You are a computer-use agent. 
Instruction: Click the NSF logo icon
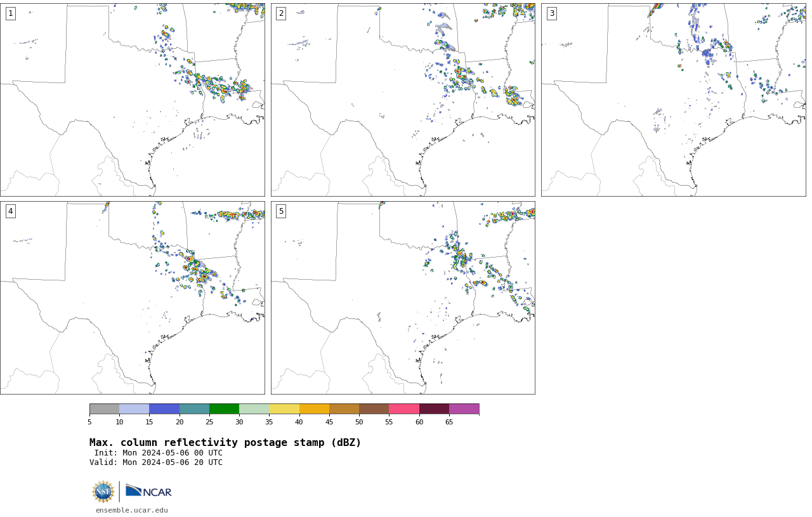click(x=103, y=492)
